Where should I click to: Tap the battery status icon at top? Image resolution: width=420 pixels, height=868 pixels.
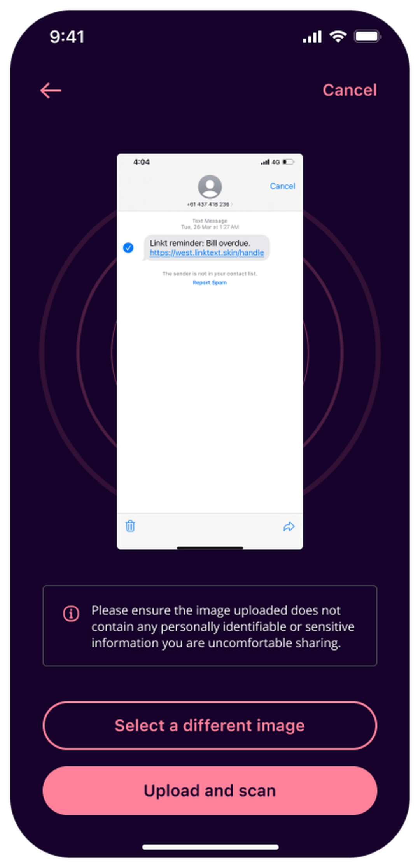point(367,37)
